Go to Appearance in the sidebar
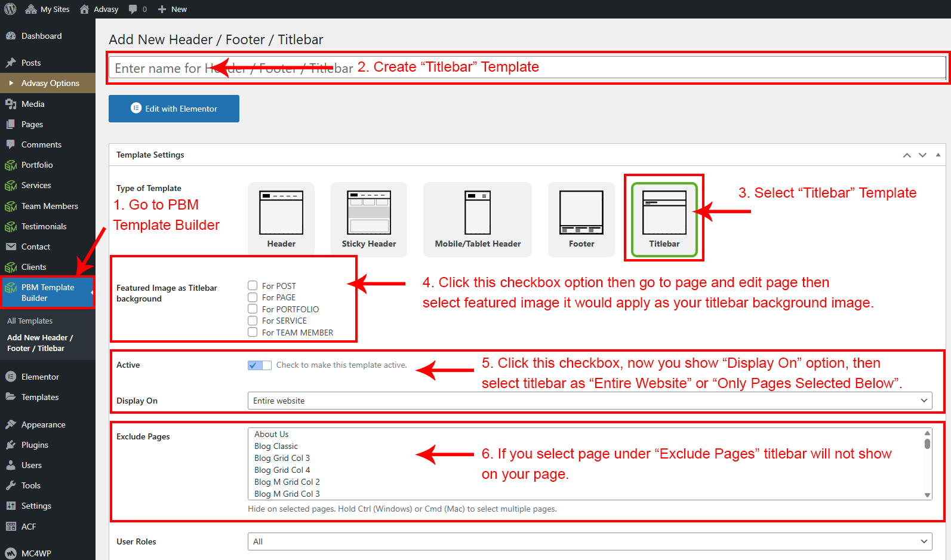951x560 pixels. [x=43, y=424]
